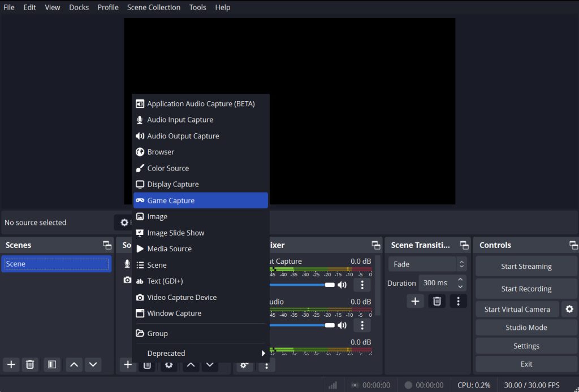Screen dimensions: 579x392
Task: Click the microphone source icon in Sources list
Action: (x=127, y=263)
